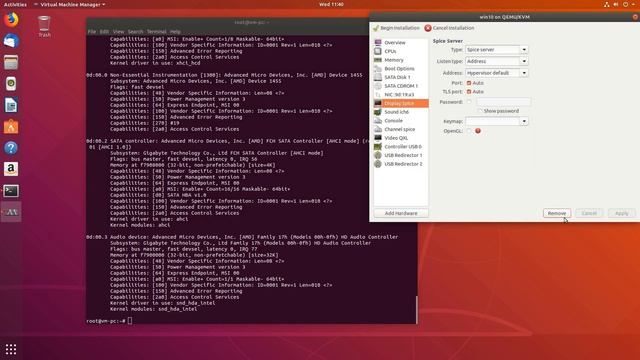Click the Apply button
The width and height of the screenshot is (640, 360).
click(621, 213)
